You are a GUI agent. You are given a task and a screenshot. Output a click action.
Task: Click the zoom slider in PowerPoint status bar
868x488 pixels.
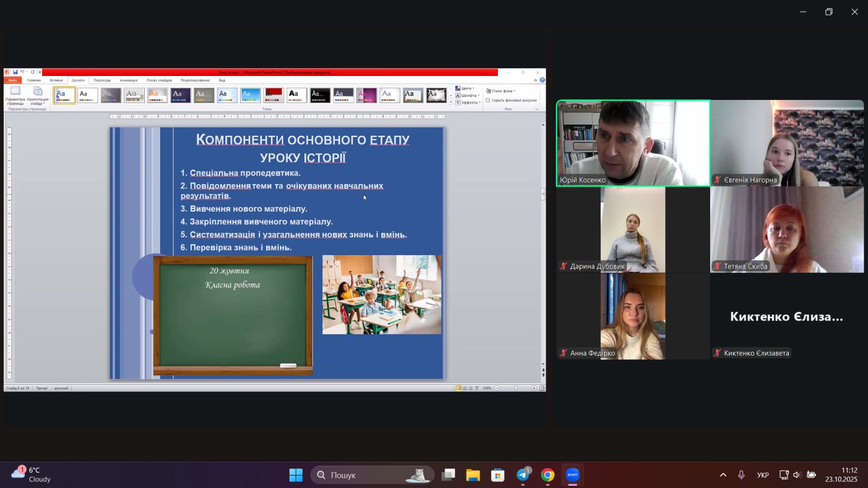tap(515, 388)
